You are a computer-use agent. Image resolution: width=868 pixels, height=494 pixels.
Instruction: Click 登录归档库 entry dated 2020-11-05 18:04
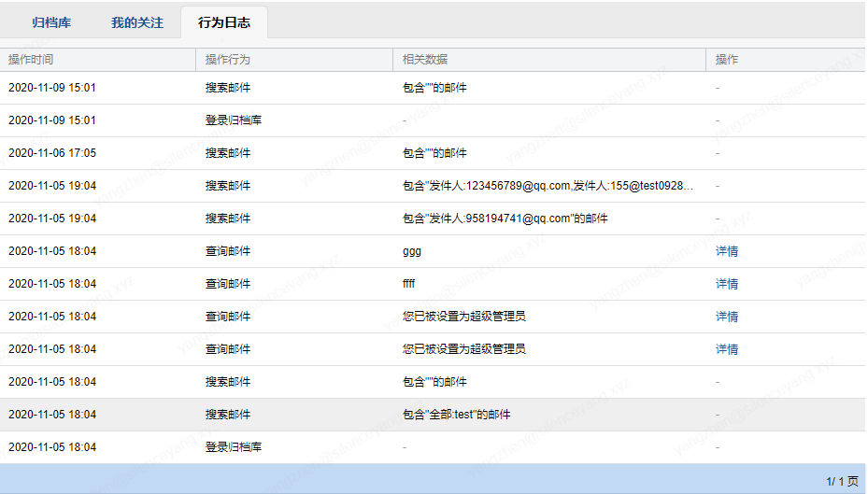click(234, 447)
